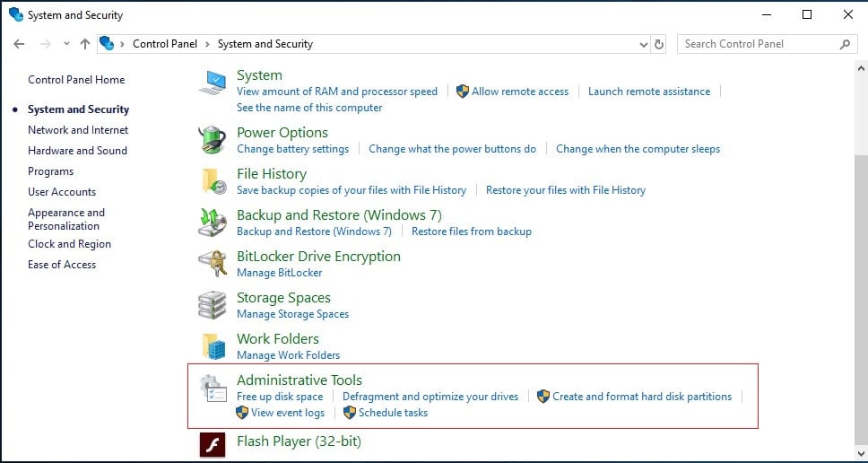
Task: Open the Storage Spaces drives icon
Action: 213,305
